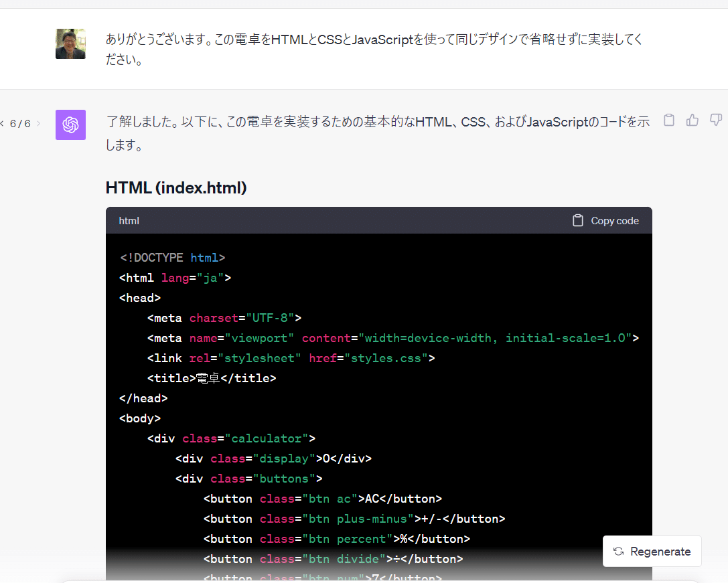Click the div class display line
The height and width of the screenshot is (583, 728).
(x=273, y=459)
